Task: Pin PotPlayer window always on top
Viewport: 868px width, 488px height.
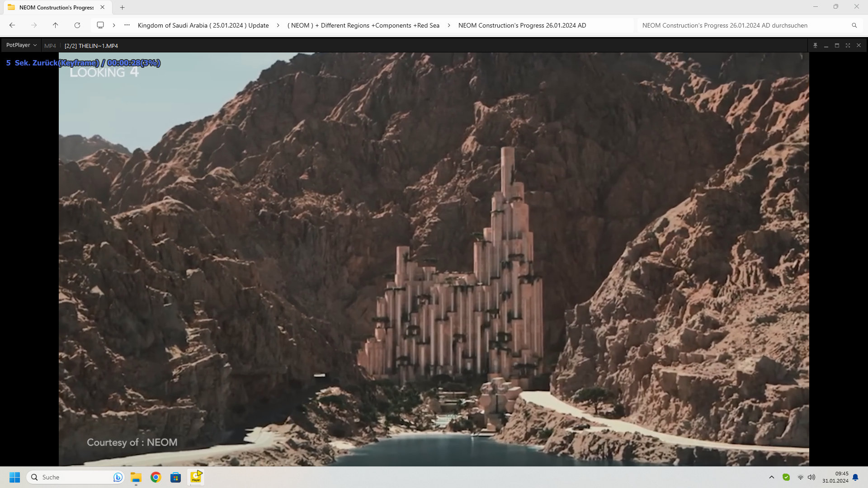Action: tap(815, 46)
